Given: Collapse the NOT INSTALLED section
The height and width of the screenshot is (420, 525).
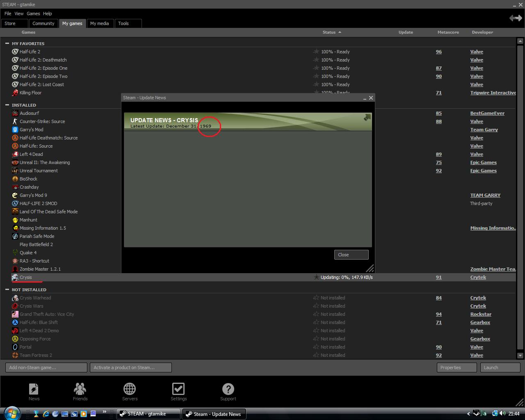Looking at the screenshot, I should (x=7, y=290).
